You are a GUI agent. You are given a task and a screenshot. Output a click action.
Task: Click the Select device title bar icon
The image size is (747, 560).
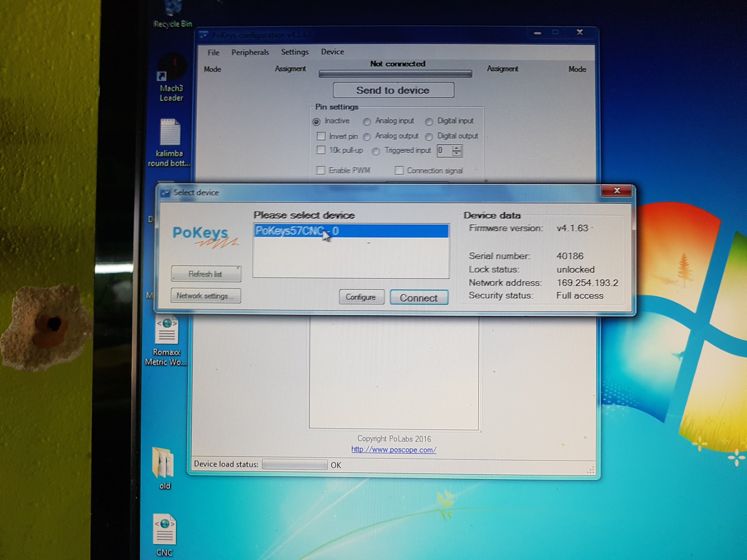click(165, 193)
